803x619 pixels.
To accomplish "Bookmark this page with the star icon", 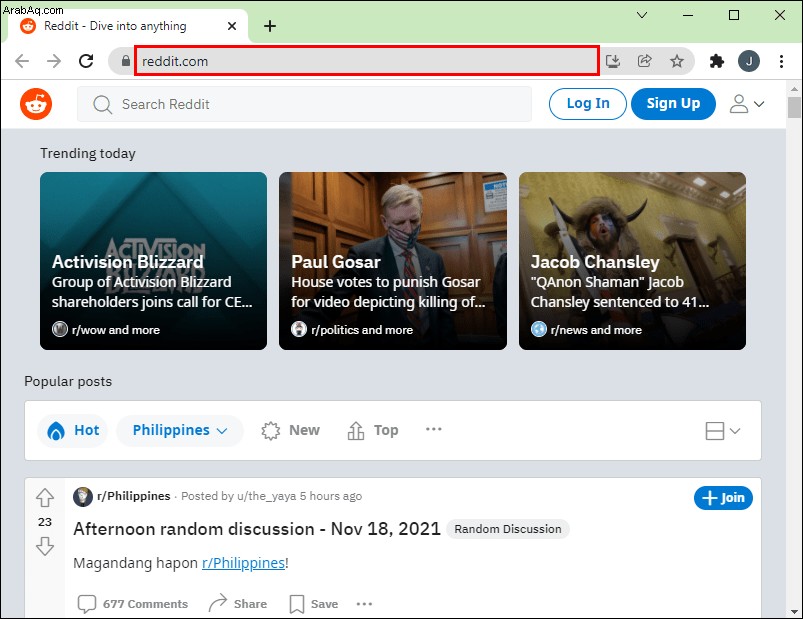I will [677, 61].
